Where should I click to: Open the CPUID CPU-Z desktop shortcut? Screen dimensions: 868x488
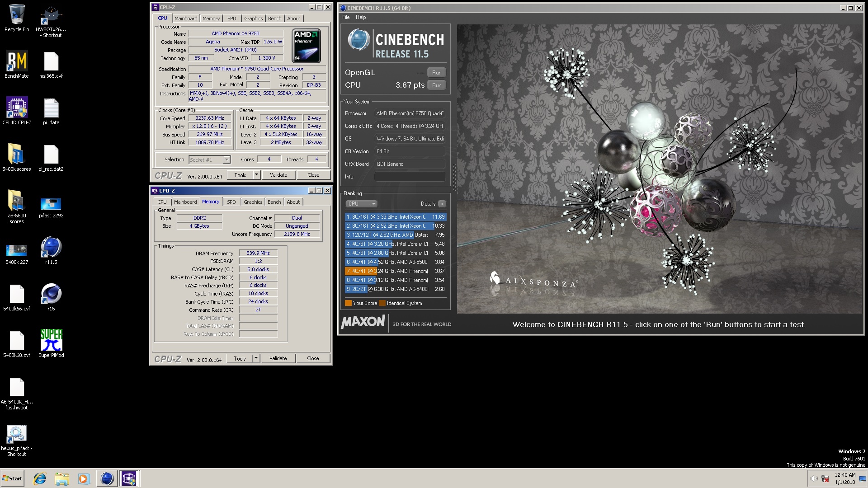click(x=17, y=111)
